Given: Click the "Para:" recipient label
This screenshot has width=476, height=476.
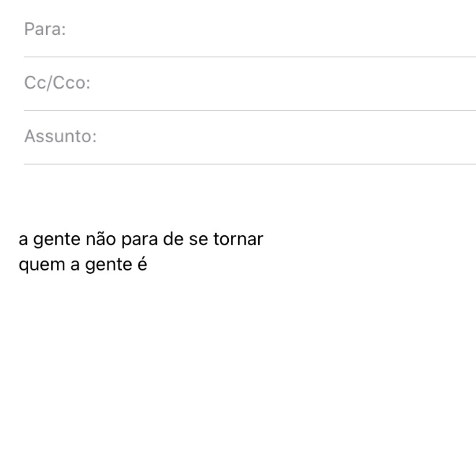Looking at the screenshot, I should (45, 30).
